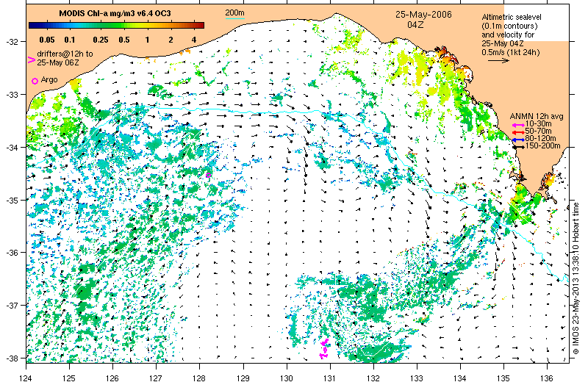The image size is (588, 382).
Task: Click the '126' longitude axis label
Action: click(112, 378)
